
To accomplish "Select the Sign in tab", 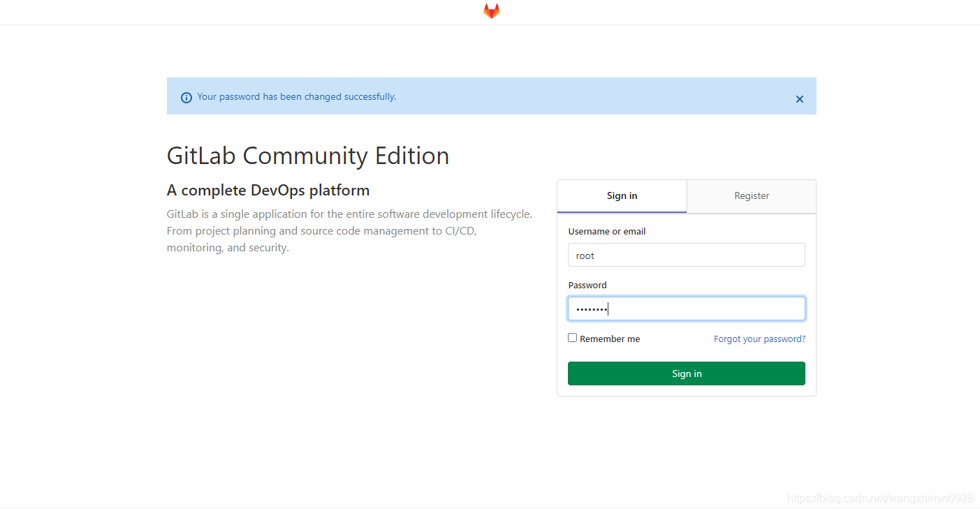I will pyautogui.click(x=622, y=196).
